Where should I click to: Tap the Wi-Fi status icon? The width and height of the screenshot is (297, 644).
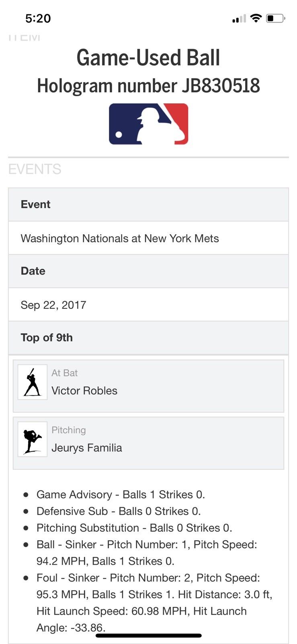click(x=256, y=18)
